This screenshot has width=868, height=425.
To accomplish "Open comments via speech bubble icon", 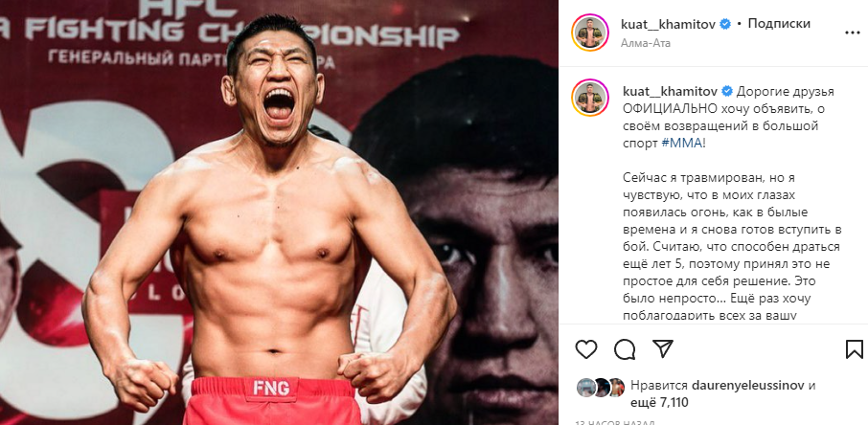I will (x=625, y=349).
